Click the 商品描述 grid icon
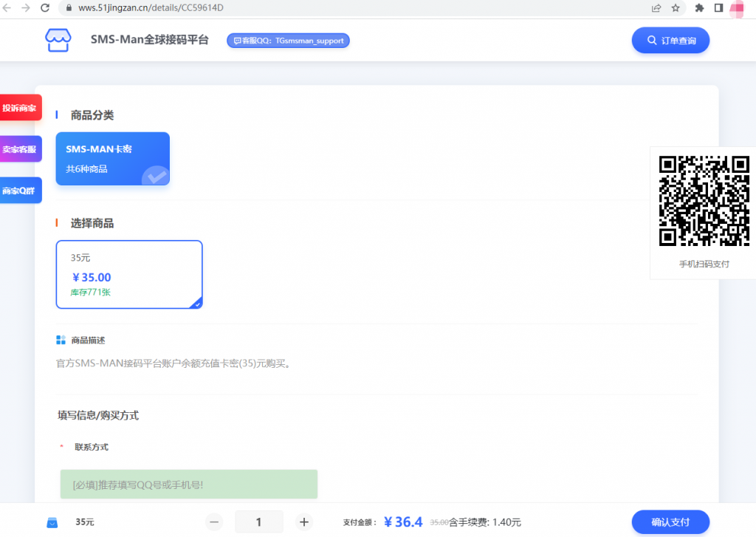The width and height of the screenshot is (756, 537). point(61,340)
